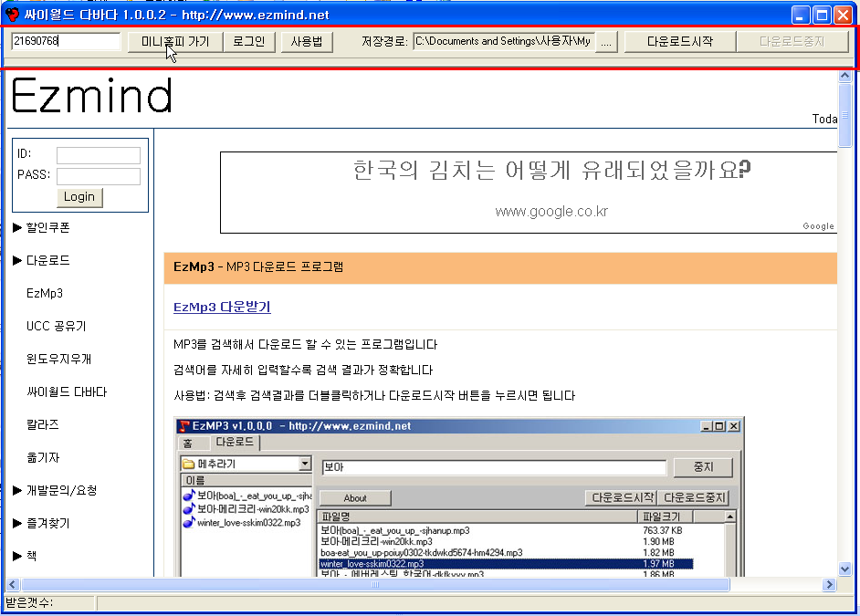The width and height of the screenshot is (860, 616).
Task: Expand the 다운로드 menu arrow
Action: pyautogui.click(x=17, y=260)
